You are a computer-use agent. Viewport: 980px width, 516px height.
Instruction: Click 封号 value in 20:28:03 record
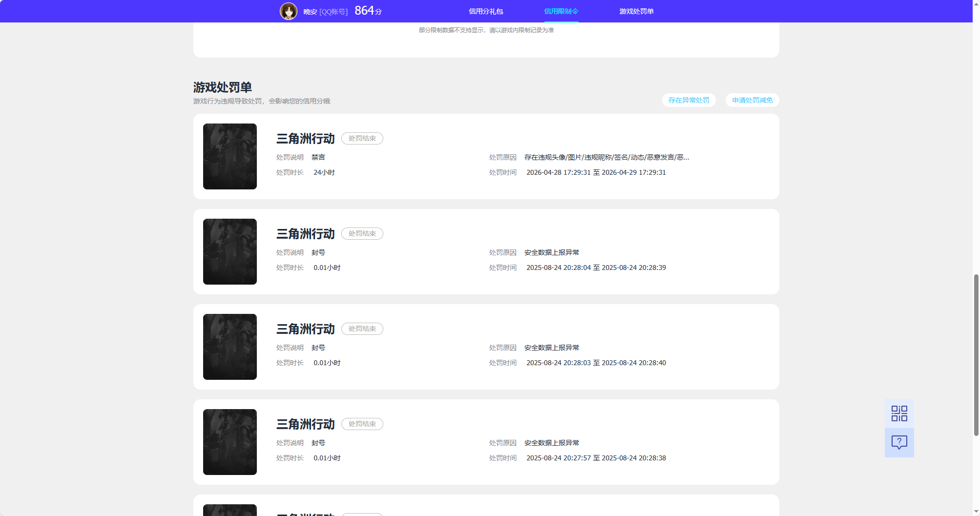tap(318, 348)
